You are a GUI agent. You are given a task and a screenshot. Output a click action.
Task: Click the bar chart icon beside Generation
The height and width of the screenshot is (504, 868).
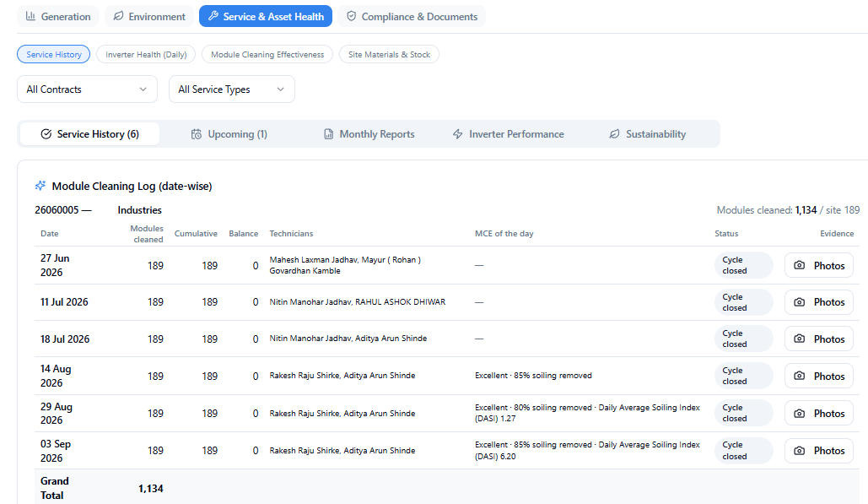30,16
